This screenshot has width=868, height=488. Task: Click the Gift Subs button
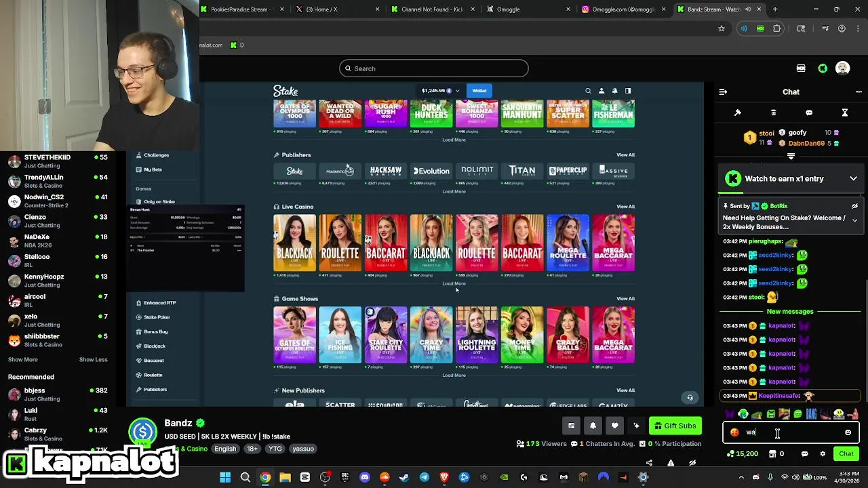pos(675,426)
